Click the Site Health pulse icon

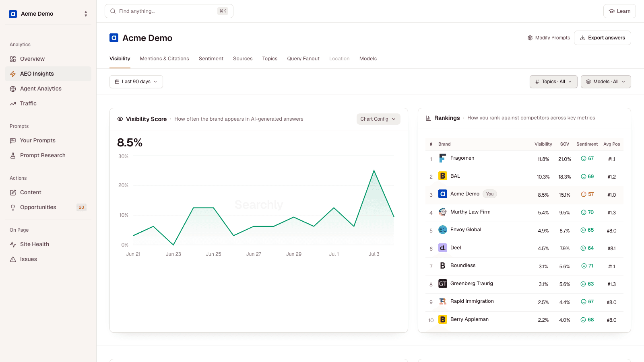[x=13, y=245]
